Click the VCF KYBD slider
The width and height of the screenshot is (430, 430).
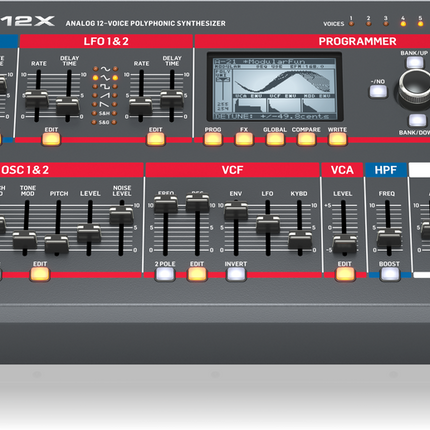click(x=300, y=239)
